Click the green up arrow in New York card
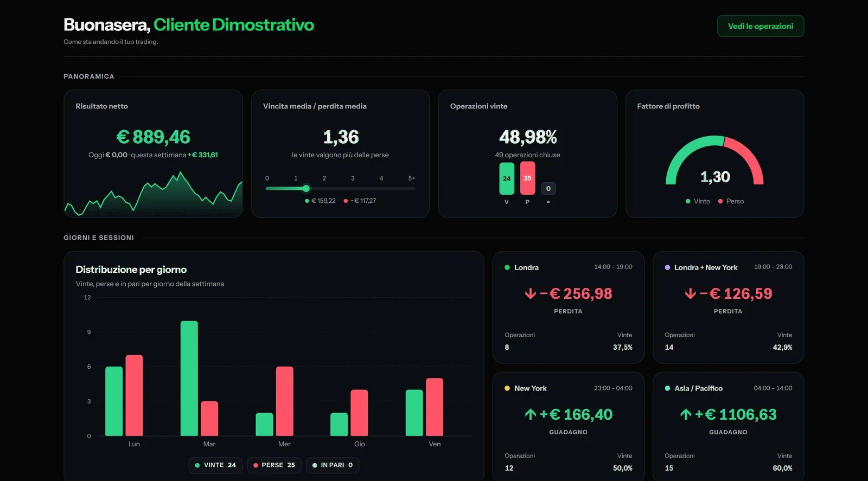The width and height of the screenshot is (868, 481). click(530, 415)
